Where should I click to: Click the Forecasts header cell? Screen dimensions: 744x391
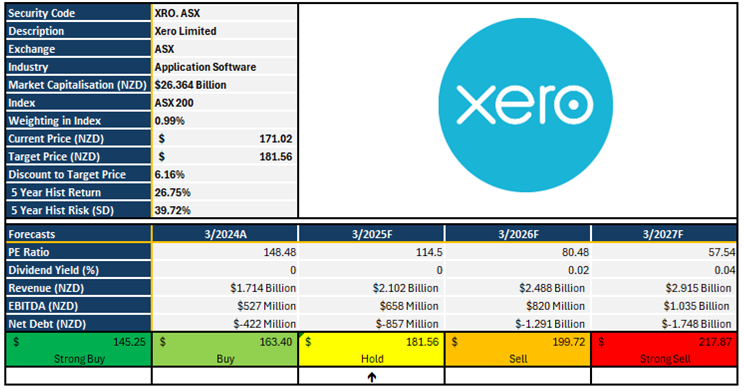(x=79, y=234)
